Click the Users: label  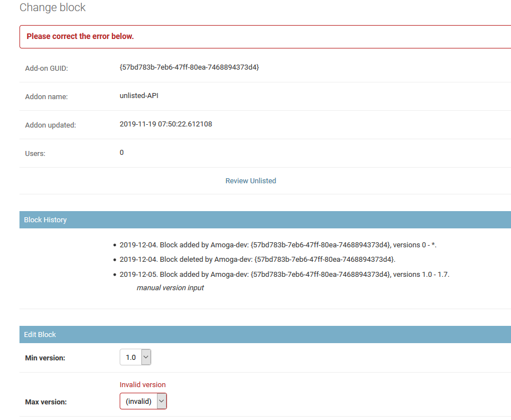(x=35, y=153)
